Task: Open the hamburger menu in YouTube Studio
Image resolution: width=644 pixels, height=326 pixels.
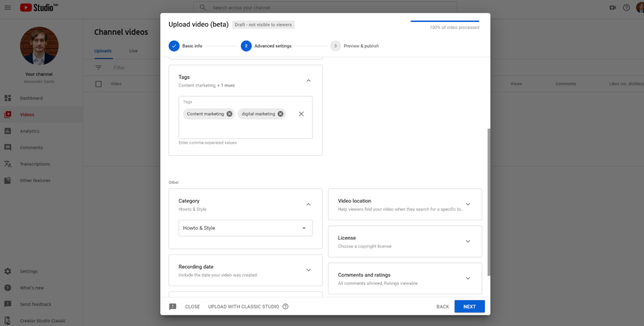Action: pyautogui.click(x=8, y=8)
